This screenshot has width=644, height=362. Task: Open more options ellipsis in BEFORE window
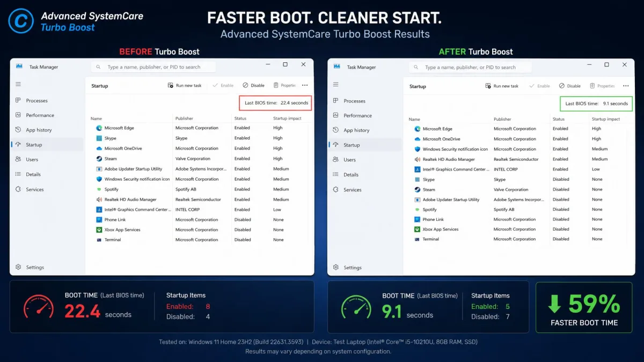[x=305, y=85]
